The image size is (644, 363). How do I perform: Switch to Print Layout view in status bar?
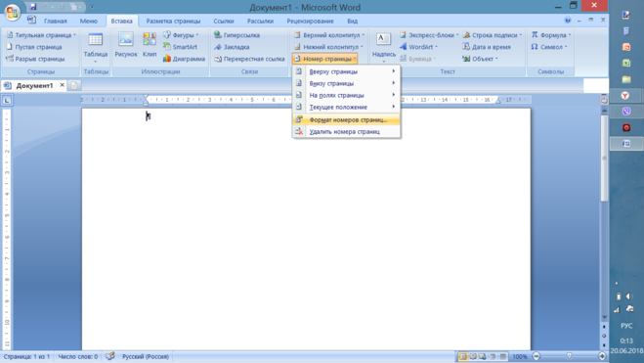coord(463,357)
